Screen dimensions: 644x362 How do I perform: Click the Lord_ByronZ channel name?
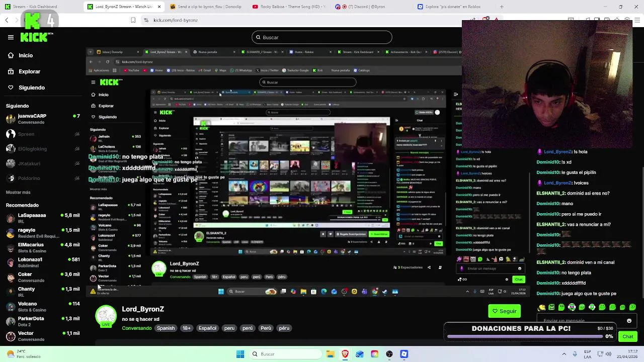click(x=143, y=309)
